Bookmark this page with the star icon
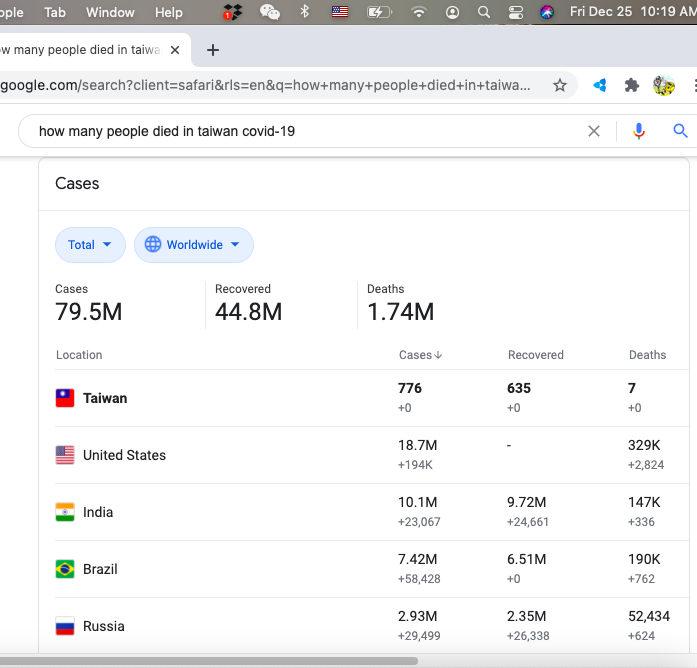Screen dimensions: 697x668 pyautogui.click(x=560, y=86)
